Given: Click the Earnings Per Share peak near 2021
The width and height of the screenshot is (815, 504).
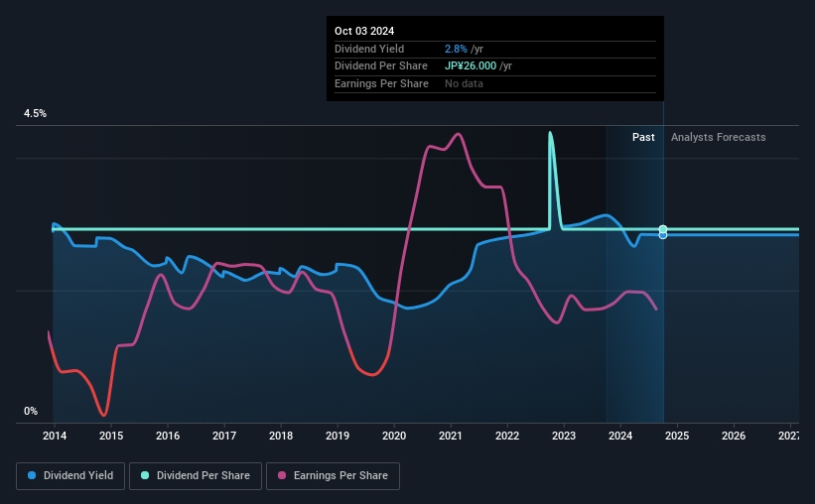Looking at the screenshot, I should [458, 134].
